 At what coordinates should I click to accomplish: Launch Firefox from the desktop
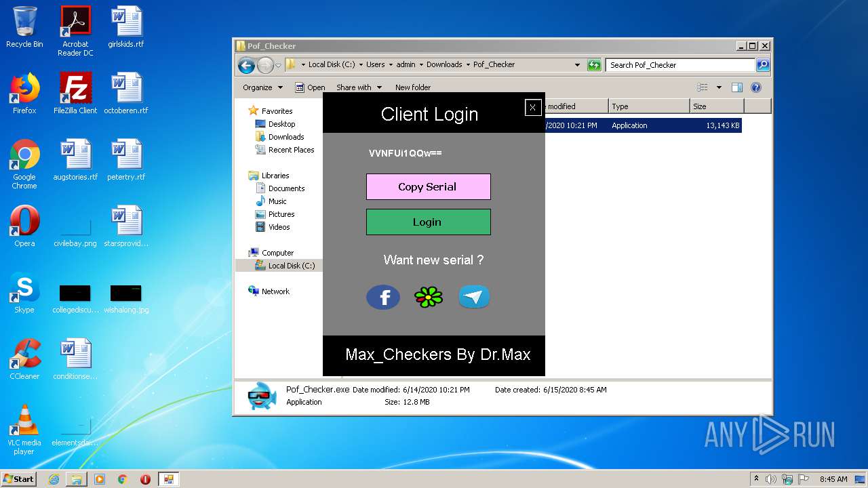coord(24,94)
